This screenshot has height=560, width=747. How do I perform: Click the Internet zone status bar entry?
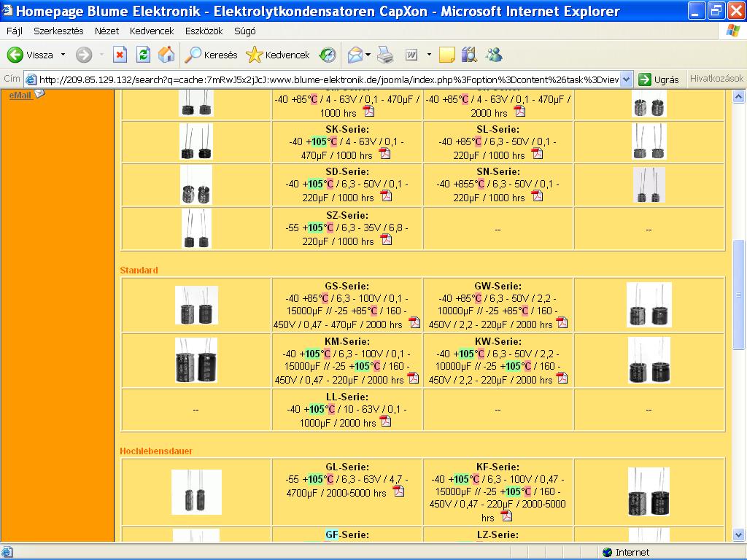tap(626, 553)
